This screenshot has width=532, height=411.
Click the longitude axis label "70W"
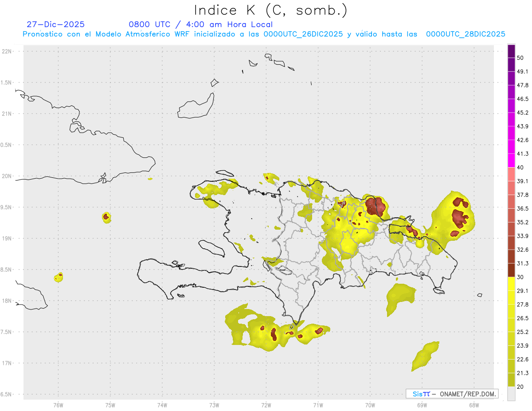point(370,405)
